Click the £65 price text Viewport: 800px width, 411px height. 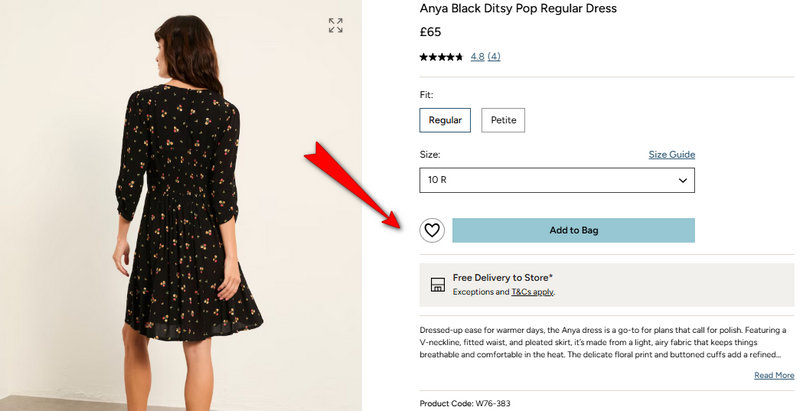tap(431, 32)
